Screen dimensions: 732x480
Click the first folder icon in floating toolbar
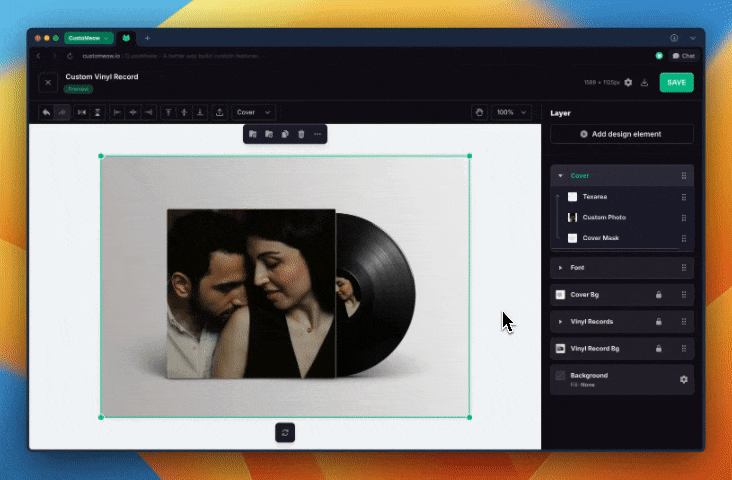coord(253,134)
